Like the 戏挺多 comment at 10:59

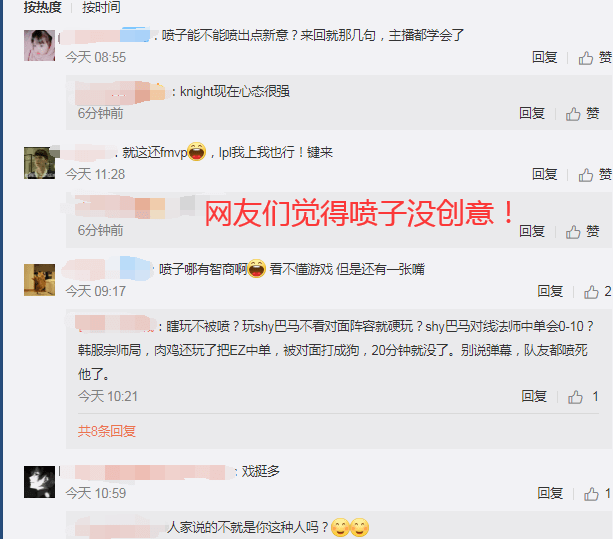click(597, 494)
